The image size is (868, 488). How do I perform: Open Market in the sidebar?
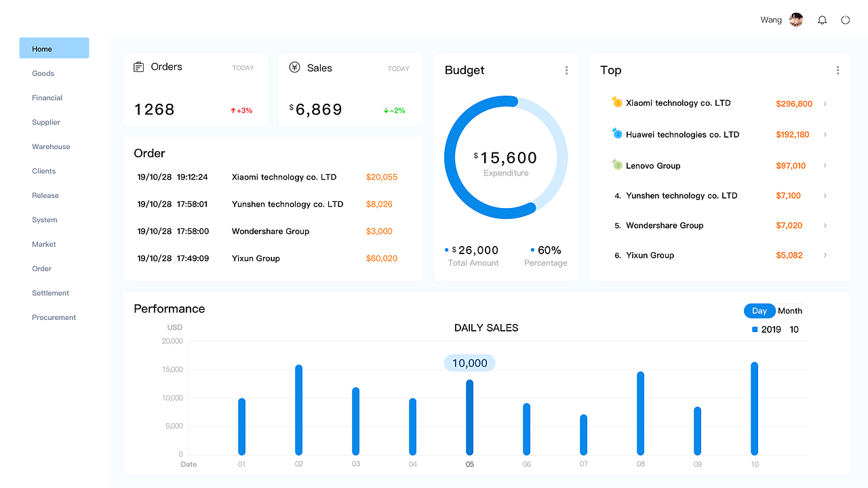click(x=44, y=244)
